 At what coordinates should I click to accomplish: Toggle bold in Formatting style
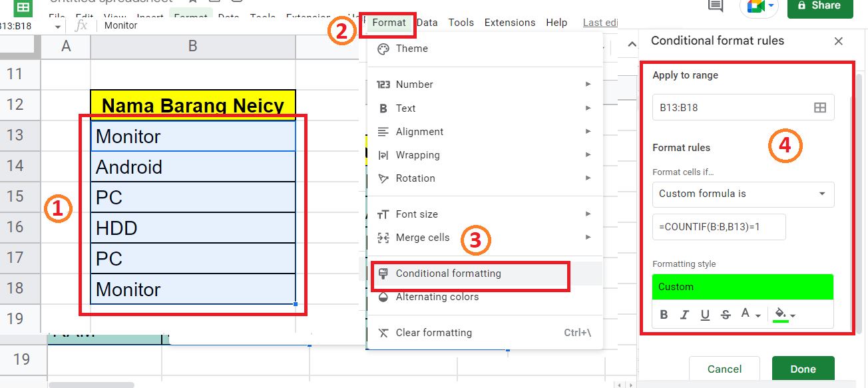click(664, 315)
